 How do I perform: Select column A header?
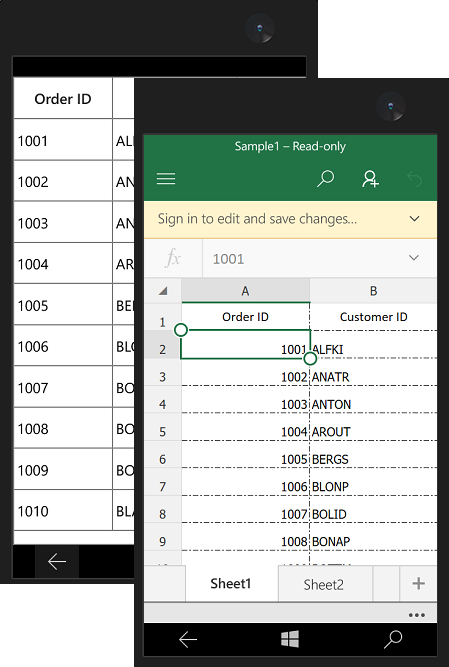tap(245, 291)
